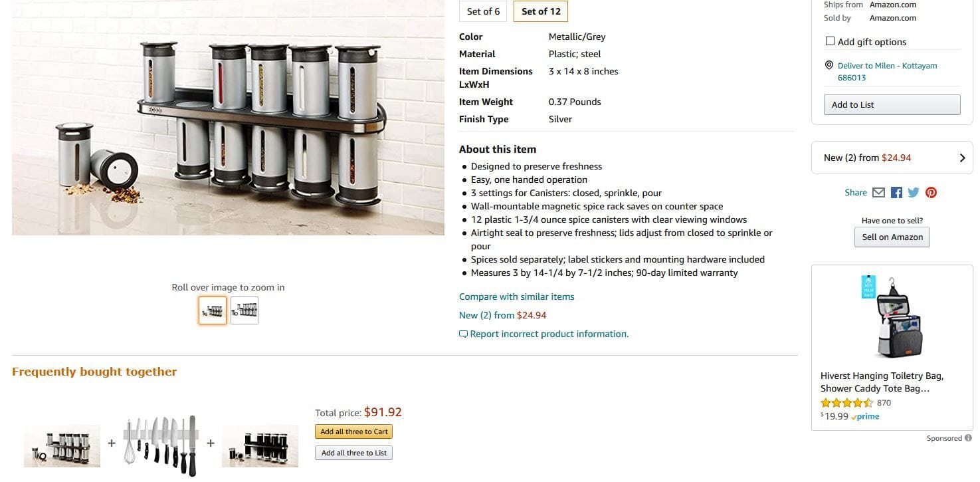The image size is (980, 482).
Task: Enable Add gift options
Action: click(830, 41)
